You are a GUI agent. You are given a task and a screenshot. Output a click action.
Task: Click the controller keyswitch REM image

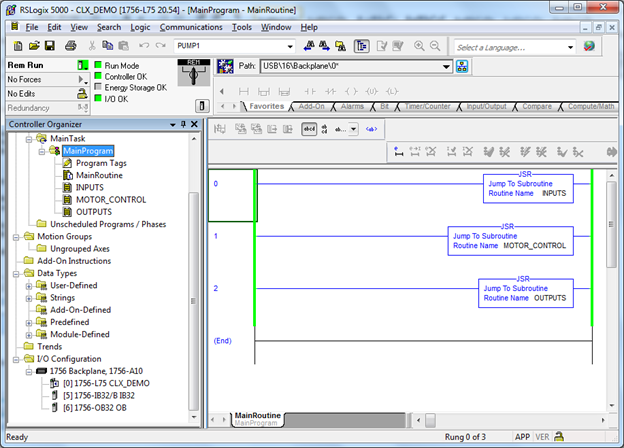tap(193, 73)
